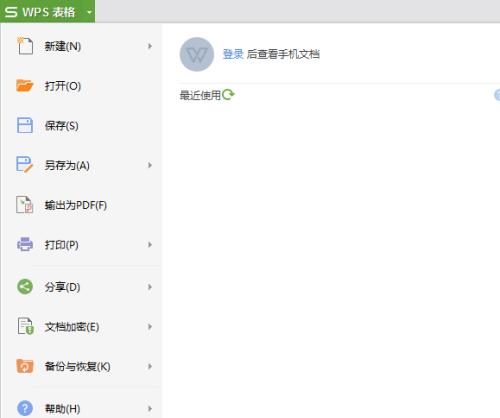The height and width of the screenshot is (418, 500).
Task: Click the save disk icon for 保存(S)
Action: [25, 125]
